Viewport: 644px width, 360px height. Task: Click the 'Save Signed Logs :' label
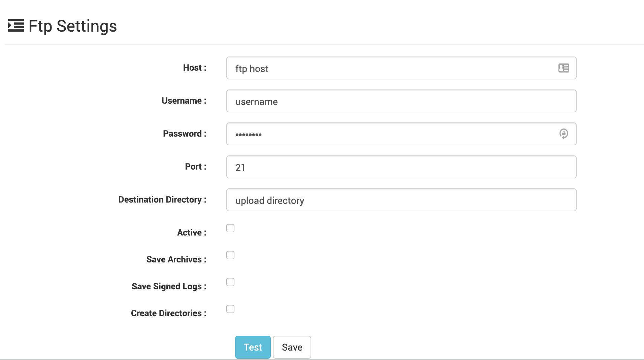(169, 286)
